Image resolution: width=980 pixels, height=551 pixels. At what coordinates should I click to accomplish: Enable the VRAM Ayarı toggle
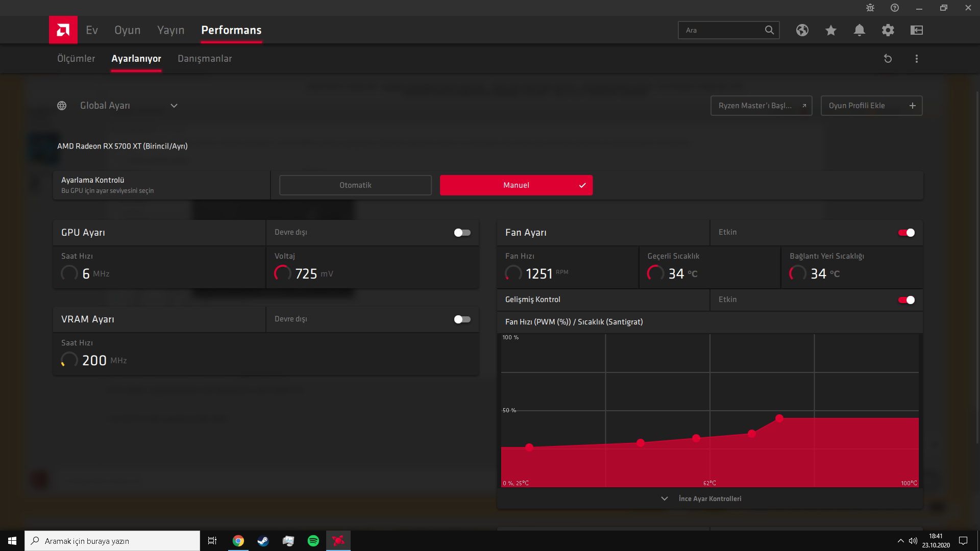point(462,319)
